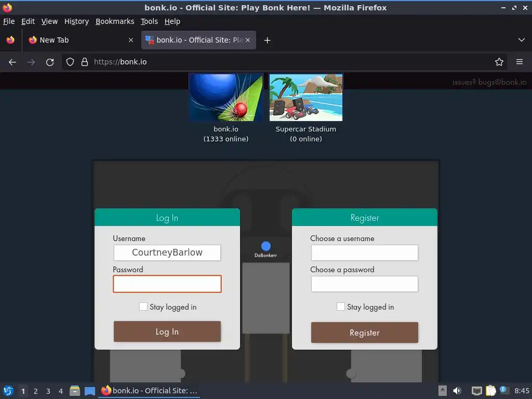Viewport: 532px width, 399px height.
Task: Click the brown Log In button
Action: click(x=167, y=331)
